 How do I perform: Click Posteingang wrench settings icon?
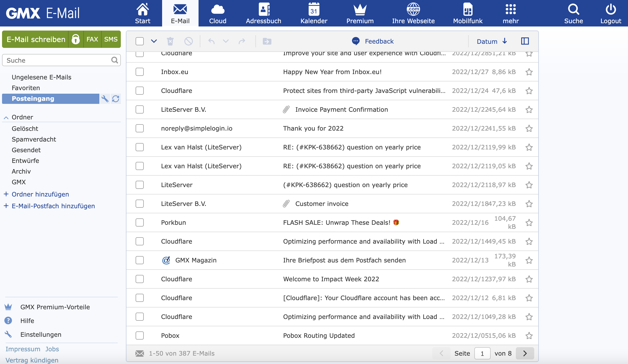105,99
